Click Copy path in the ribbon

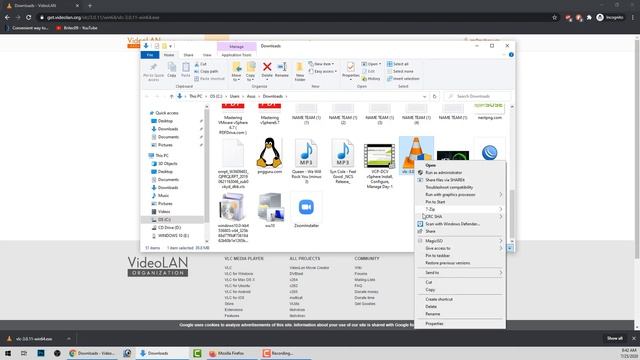(207, 71)
